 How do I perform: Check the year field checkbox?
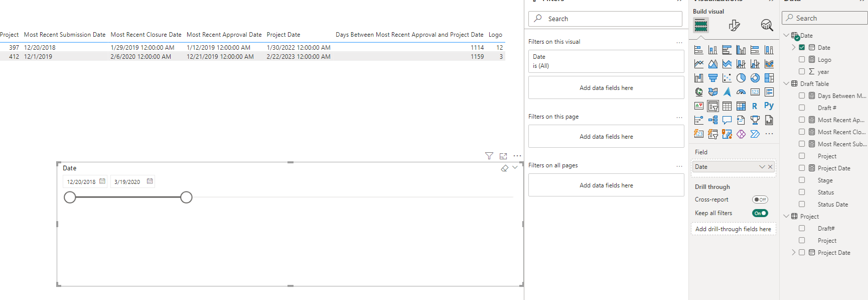[x=802, y=71]
